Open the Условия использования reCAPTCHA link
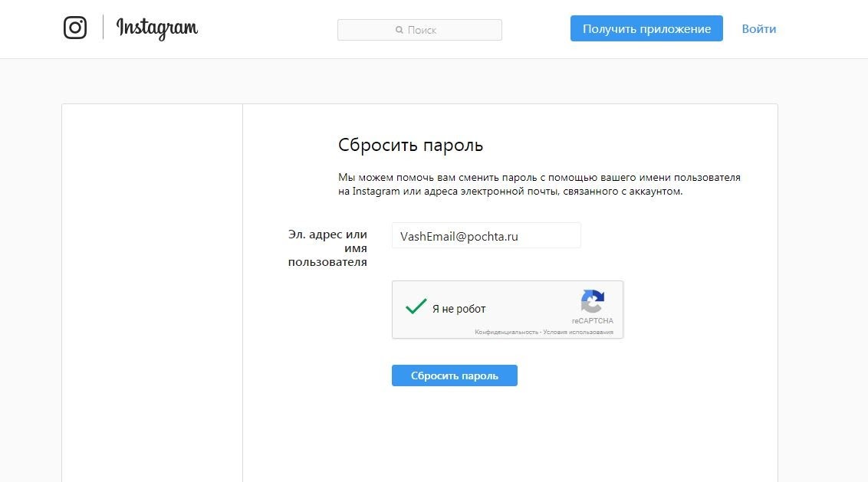The height and width of the screenshot is (482, 868). [x=578, y=332]
